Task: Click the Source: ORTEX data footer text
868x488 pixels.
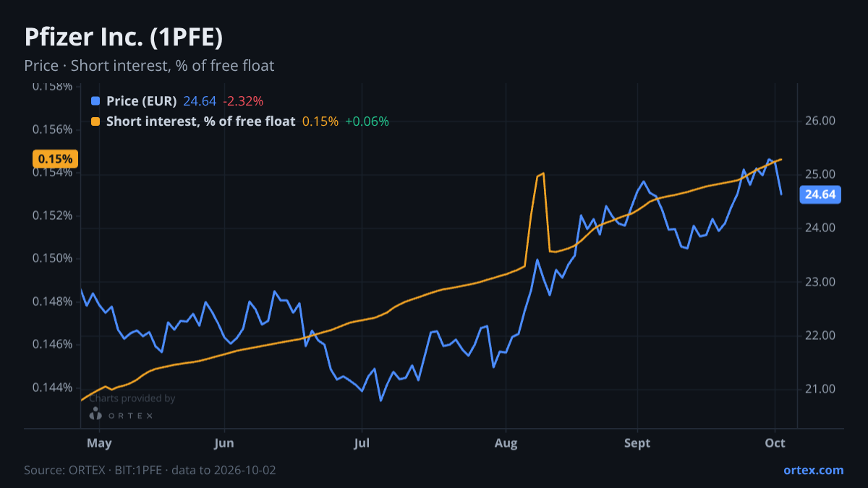Action: pyautogui.click(x=150, y=470)
